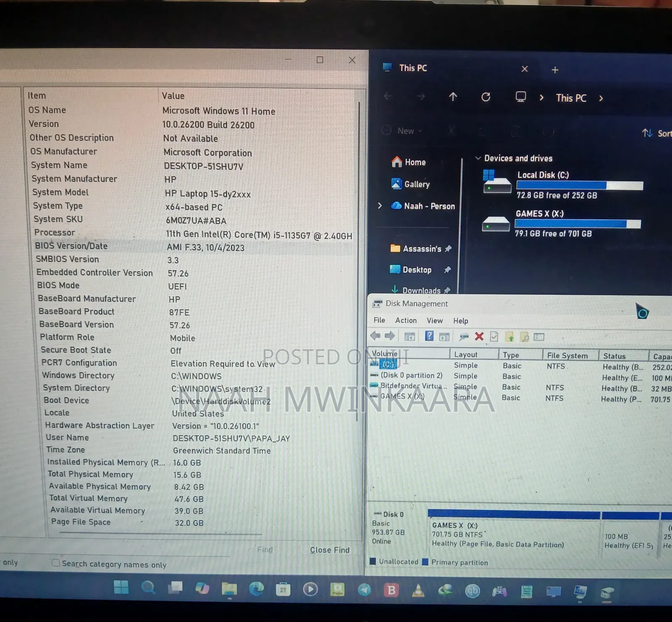Open Windows Start button on taskbar
Image resolution: width=672 pixels, height=622 pixels.
tap(121, 587)
